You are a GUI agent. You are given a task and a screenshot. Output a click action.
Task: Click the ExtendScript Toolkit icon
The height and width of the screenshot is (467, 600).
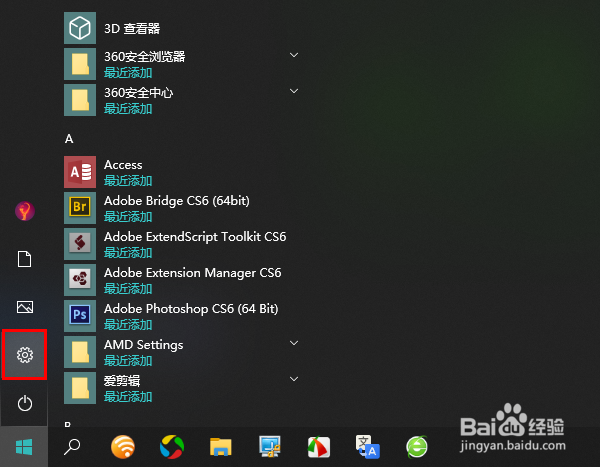pos(80,244)
